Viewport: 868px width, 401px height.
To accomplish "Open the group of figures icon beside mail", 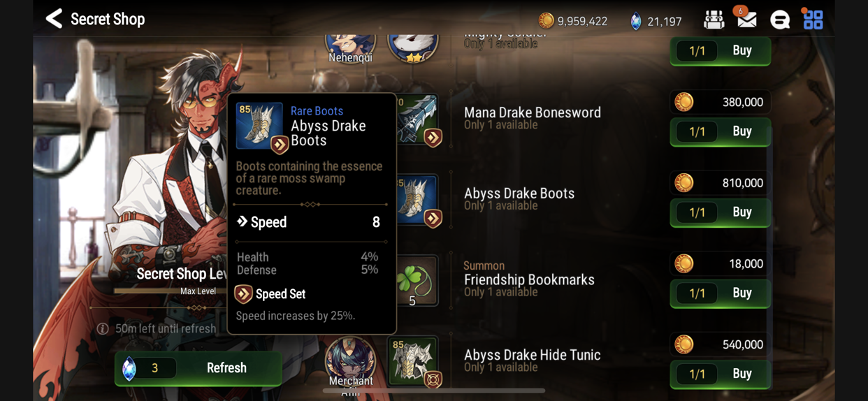I will [x=714, y=20].
